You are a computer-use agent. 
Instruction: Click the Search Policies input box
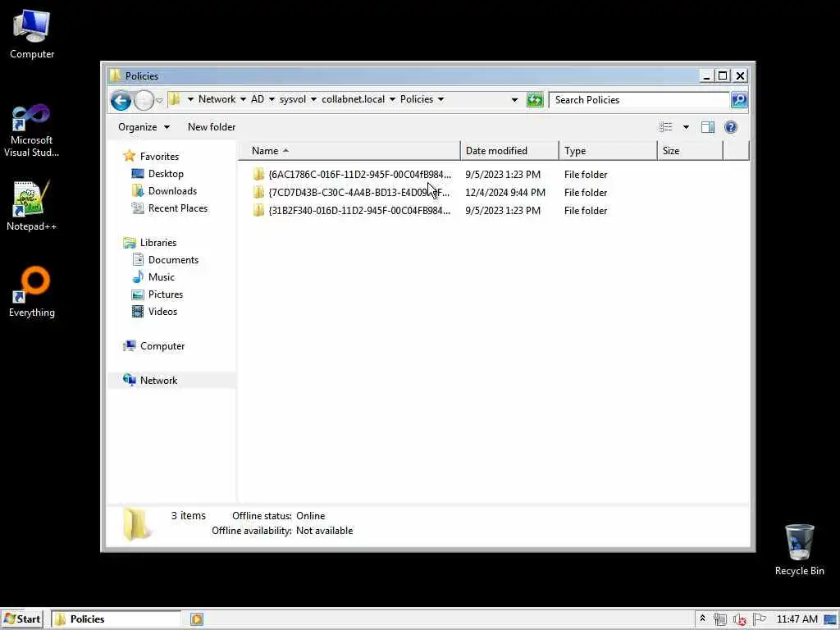coord(640,99)
